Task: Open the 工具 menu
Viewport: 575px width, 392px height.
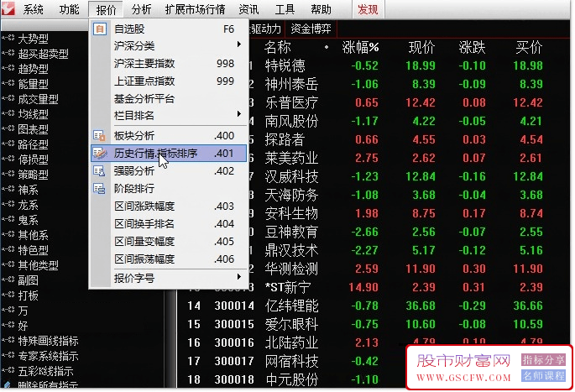Action: pos(285,9)
